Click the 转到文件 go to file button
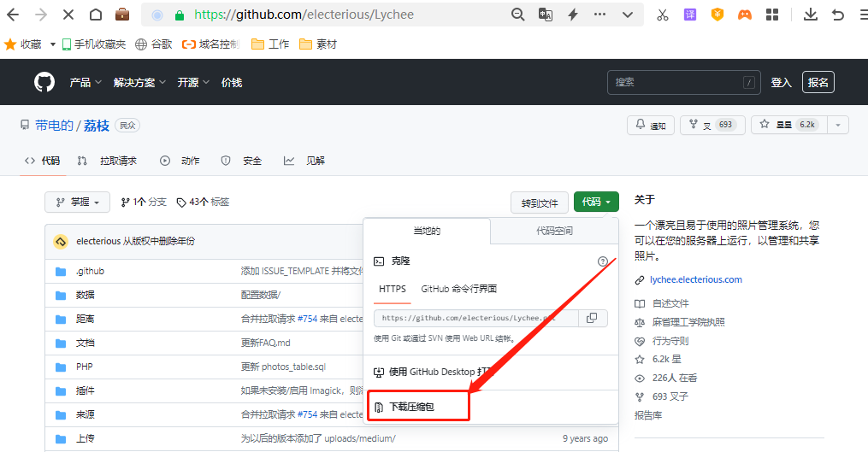868x452 pixels. coord(539,203)
